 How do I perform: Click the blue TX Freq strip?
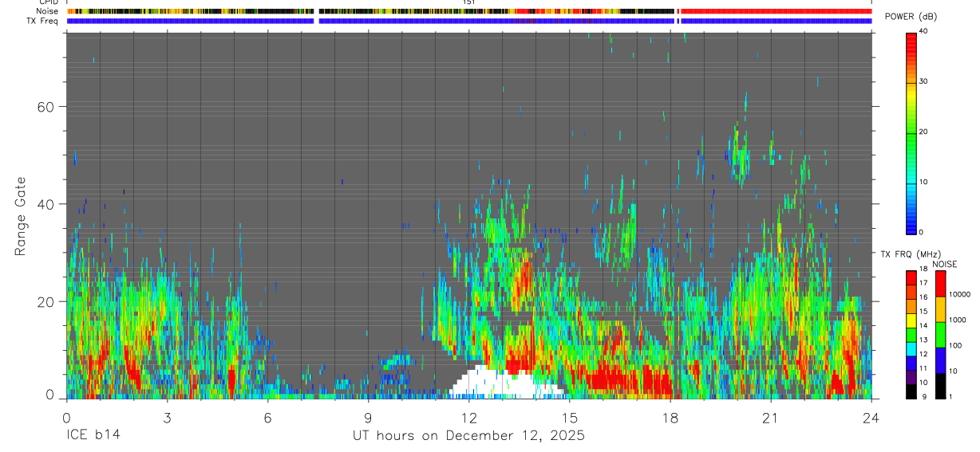(x=469, y=21)
